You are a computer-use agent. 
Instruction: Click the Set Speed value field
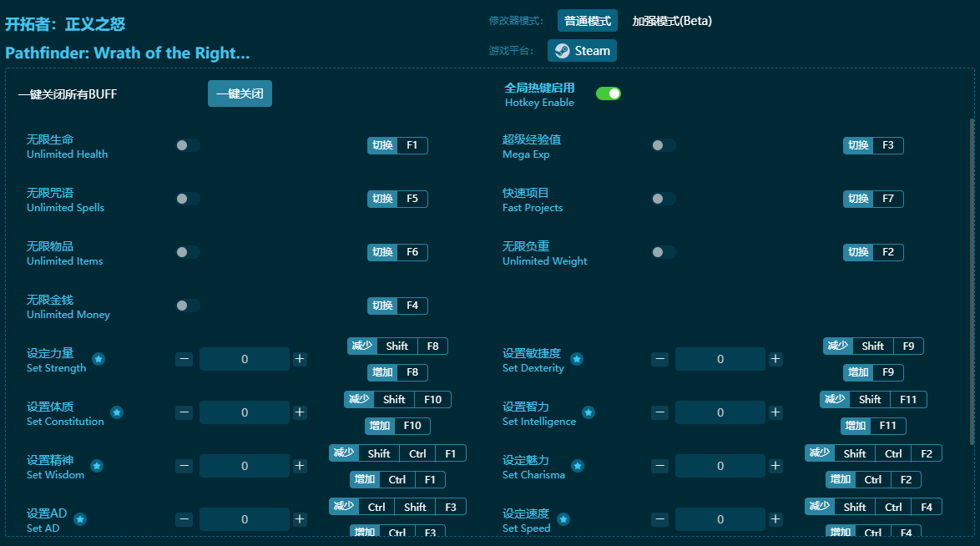[720, 519]
